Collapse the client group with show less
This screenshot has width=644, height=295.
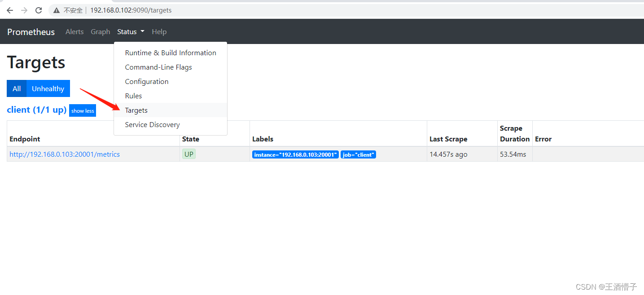(x=83, y=111)
